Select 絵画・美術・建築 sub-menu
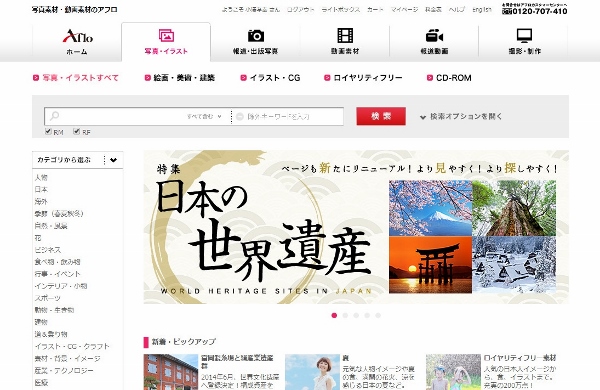 180,78
